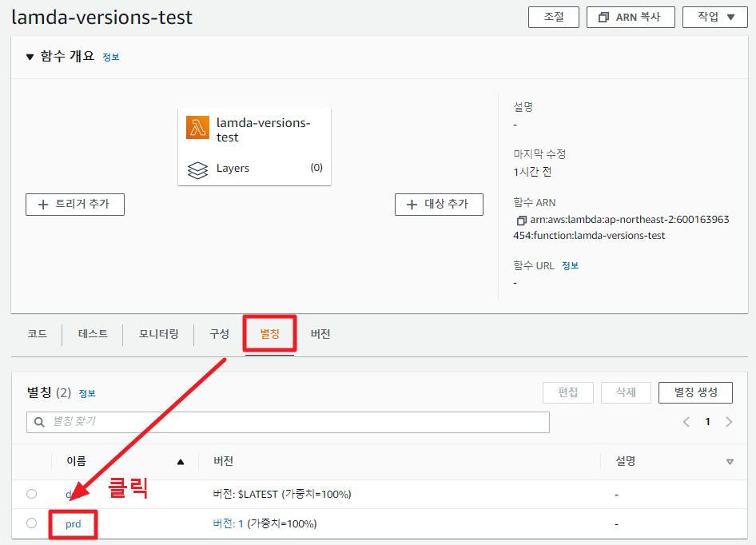This screenshot has height=545, width=756.
Task: Click the Layers stack icon
Action: [x=197, y=169]
